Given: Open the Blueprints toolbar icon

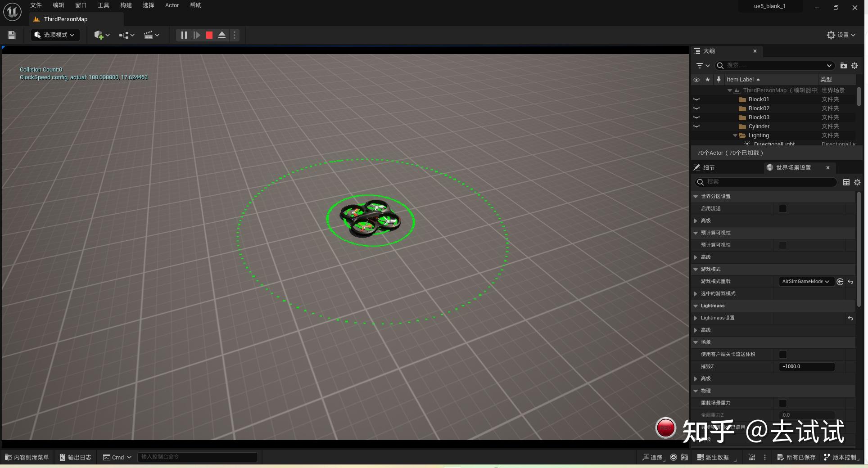Looking at the screenshot, I should click(124, 35).
